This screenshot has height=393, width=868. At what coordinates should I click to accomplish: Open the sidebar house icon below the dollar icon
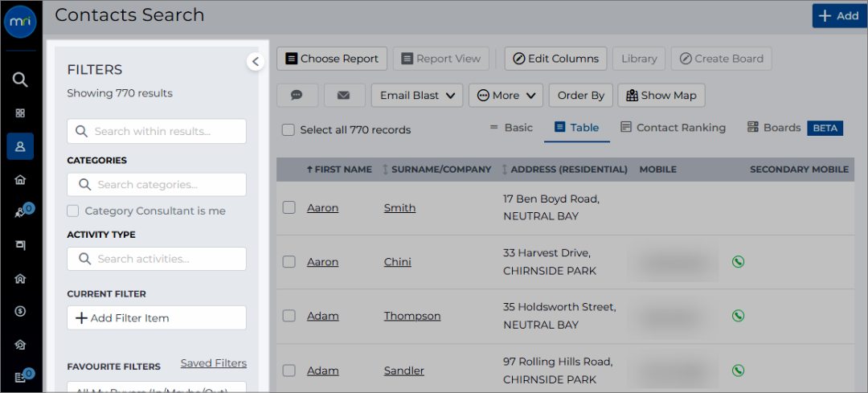pos(20,344)
